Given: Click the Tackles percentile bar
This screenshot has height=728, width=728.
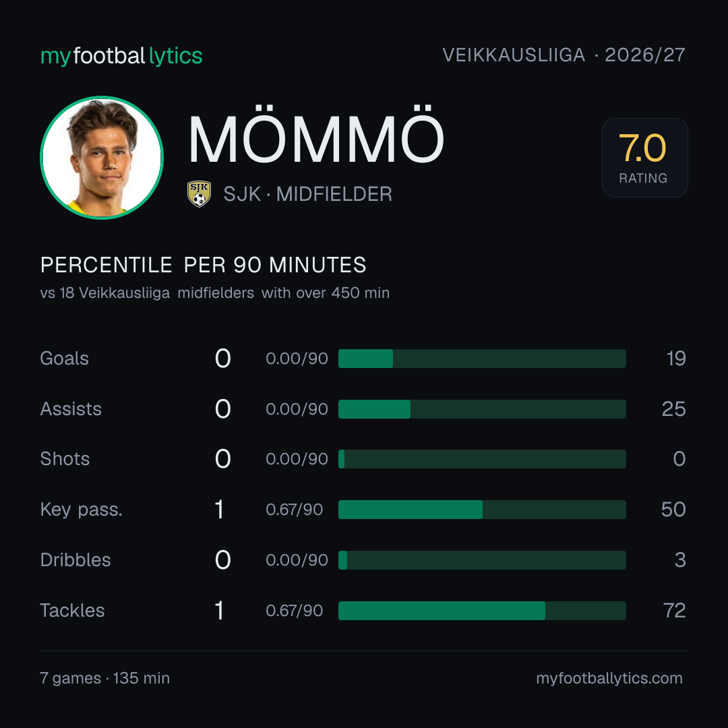Looking at the screenshot, I should pyautogui.click(x=482, y=611).
